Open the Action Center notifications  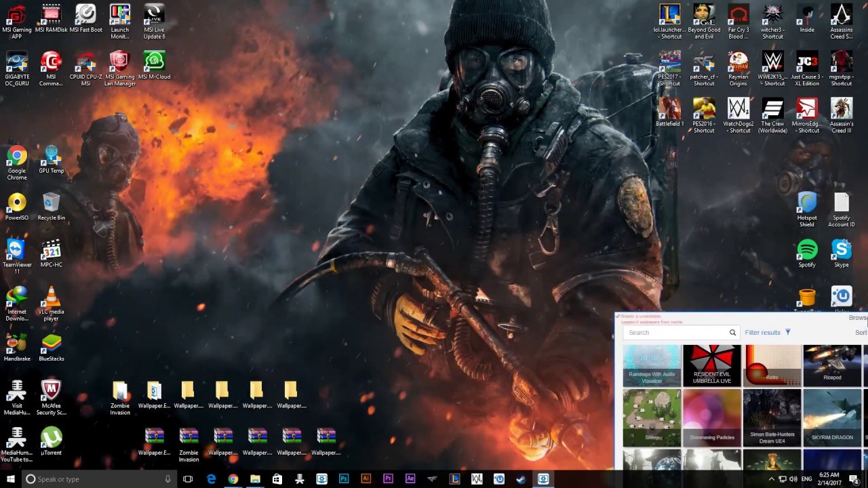point(854,479)
